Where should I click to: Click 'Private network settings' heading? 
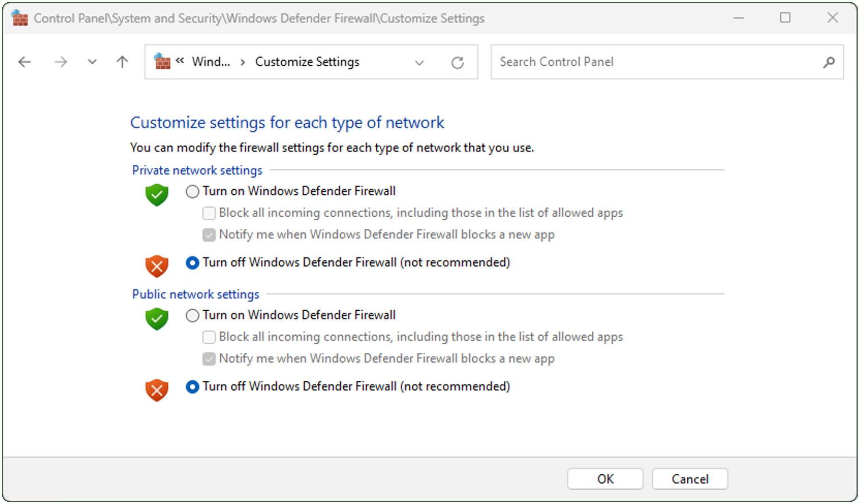[197, 170]
